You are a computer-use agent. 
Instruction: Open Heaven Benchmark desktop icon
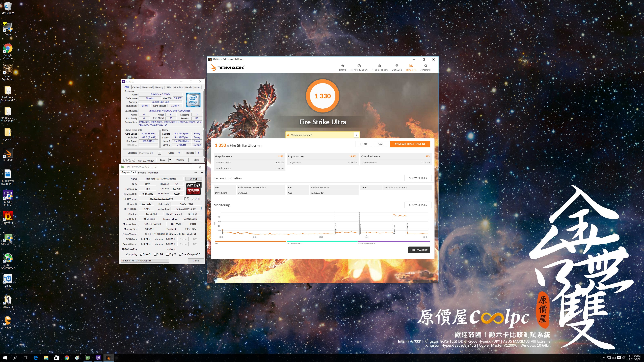8,72
